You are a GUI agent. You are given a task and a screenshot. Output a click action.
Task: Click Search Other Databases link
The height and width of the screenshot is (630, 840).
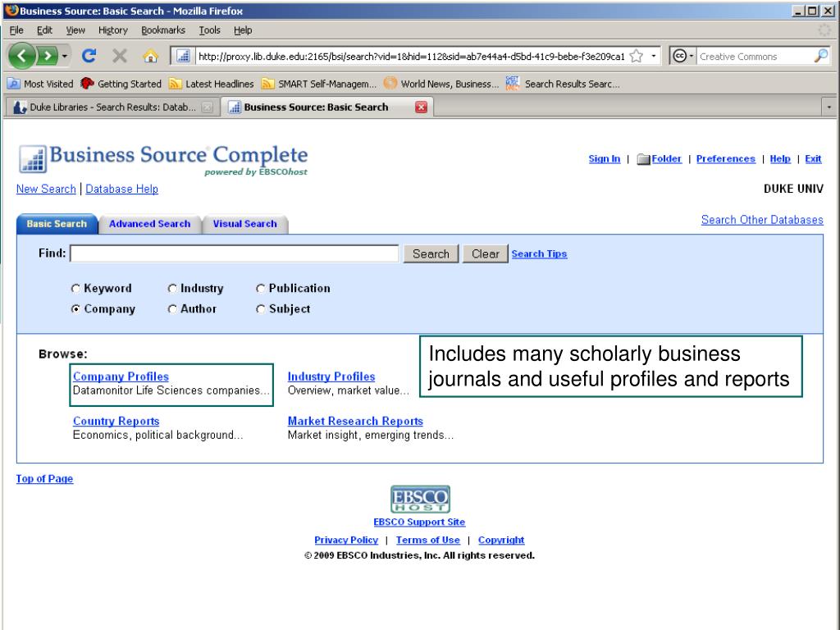(762, 220)
